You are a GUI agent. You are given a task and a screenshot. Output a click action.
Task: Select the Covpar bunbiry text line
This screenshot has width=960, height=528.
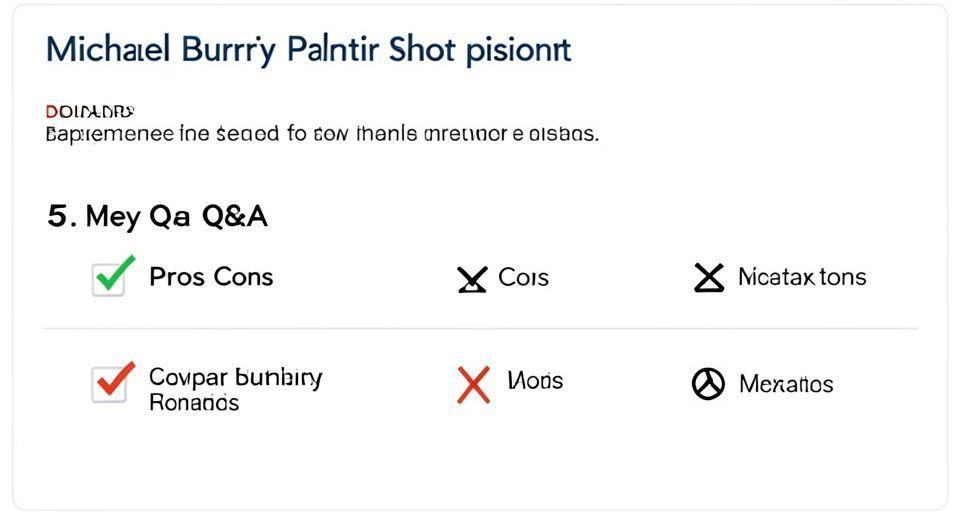235,377
